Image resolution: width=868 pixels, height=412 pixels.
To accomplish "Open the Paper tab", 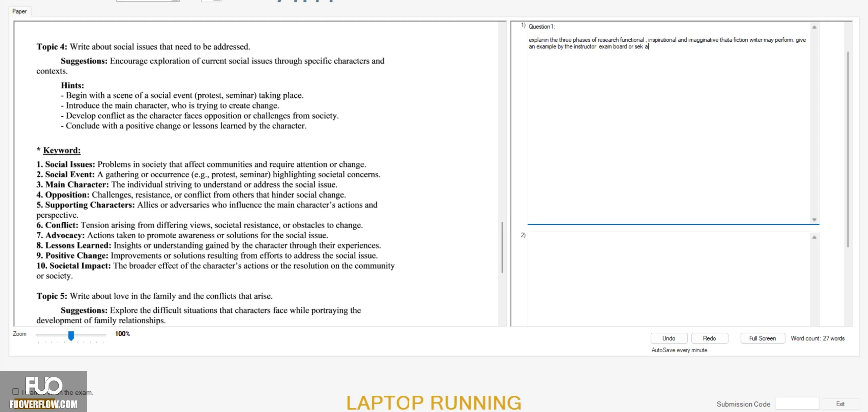I will coord(20,11).
